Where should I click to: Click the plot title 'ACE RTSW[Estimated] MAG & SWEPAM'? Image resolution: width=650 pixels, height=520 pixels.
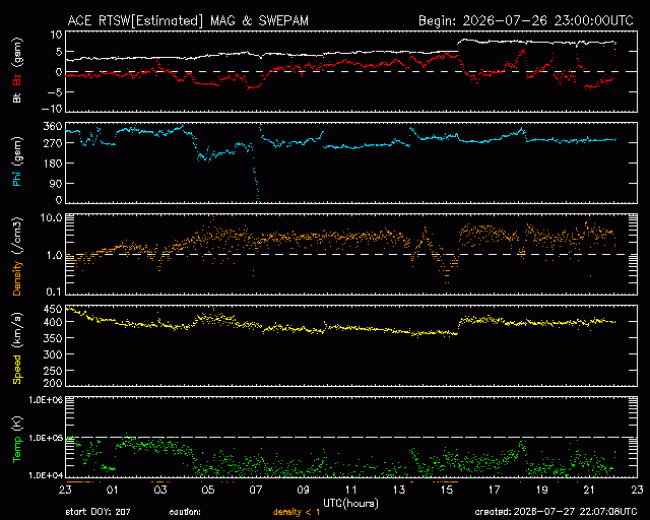pyautogui.click(x=188, y=21)
